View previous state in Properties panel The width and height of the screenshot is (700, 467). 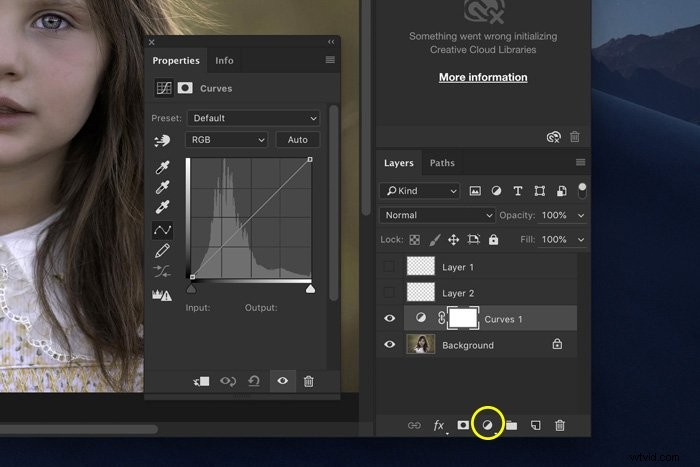point(228,381)
